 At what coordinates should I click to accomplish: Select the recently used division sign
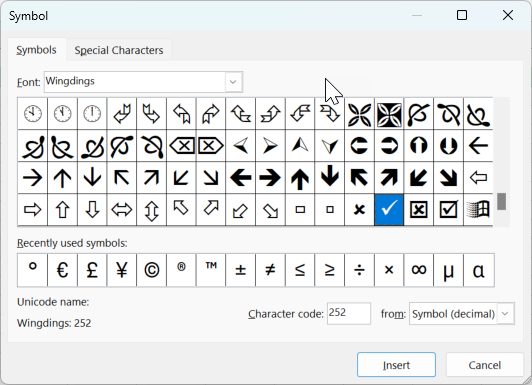pyautogui.click(x=359, y=270)
